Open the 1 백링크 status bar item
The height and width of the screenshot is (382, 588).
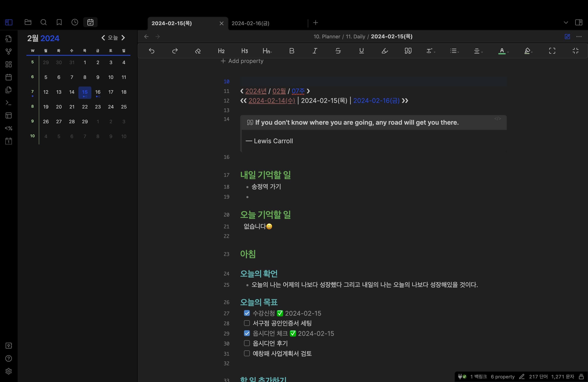tap(478, 377)
